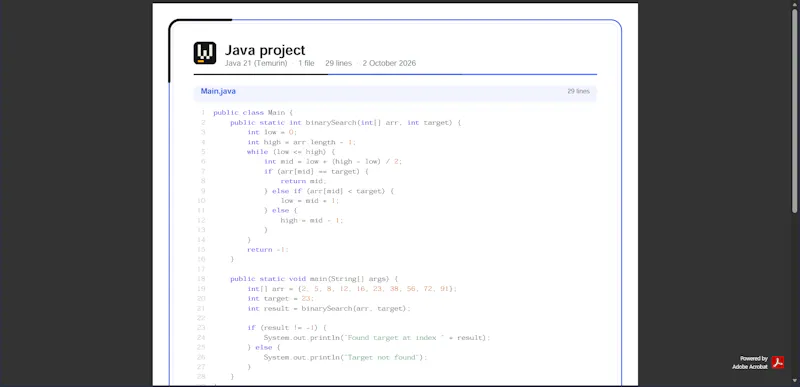Click the scroll down arrow of the scrollbar
The image size is (800, 387).
tap(794, 381)
